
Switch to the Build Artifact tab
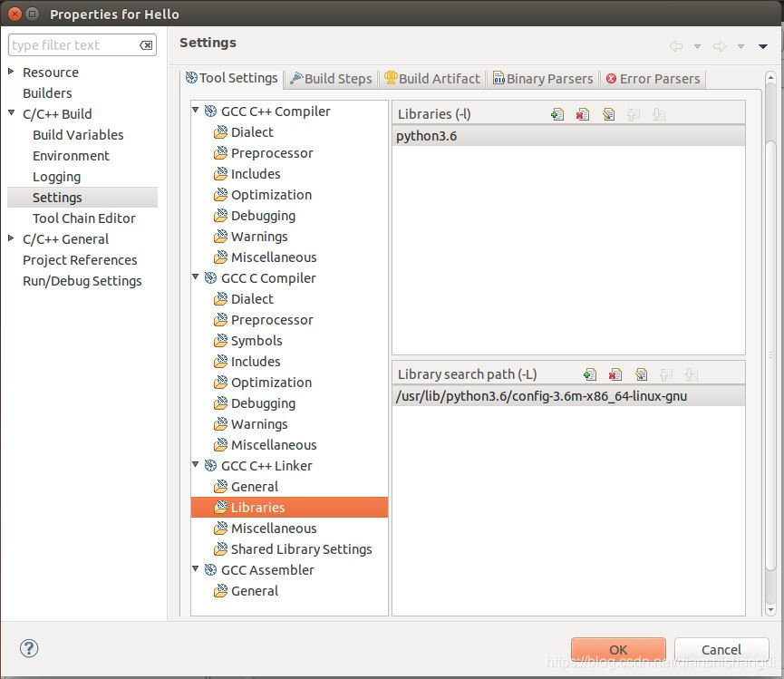[432, 78]
